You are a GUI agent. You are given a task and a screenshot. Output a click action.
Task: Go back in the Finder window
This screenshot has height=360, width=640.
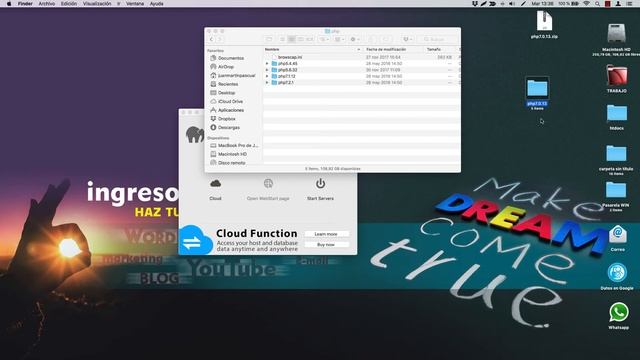(x=211, y=39)
